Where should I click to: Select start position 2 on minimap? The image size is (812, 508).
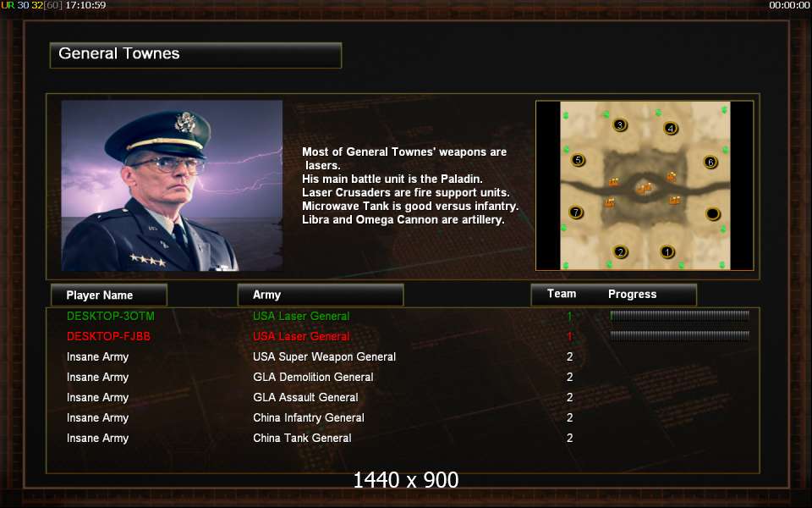pos(620,252)
